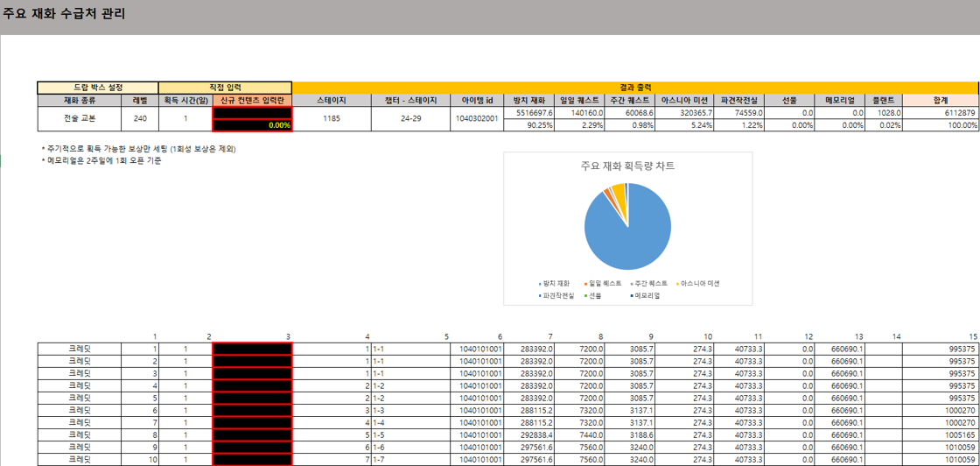This screenshot has width=980, height=466.
Task: Click the black input cell in 크레딧 level 4 row
Action: pos(252,385)
